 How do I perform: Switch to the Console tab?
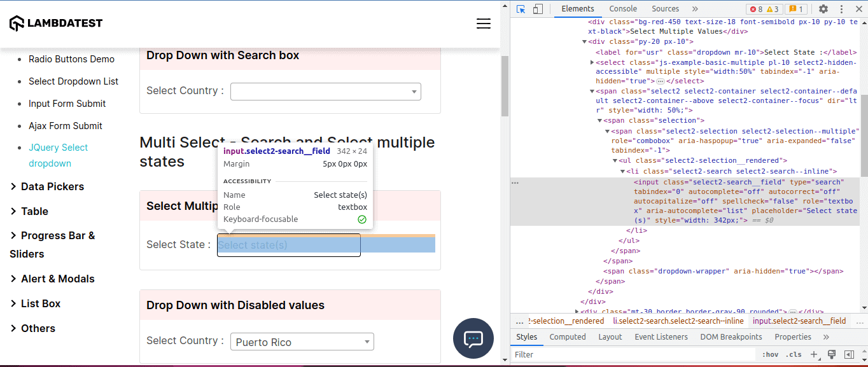click(x=622, y=9)
